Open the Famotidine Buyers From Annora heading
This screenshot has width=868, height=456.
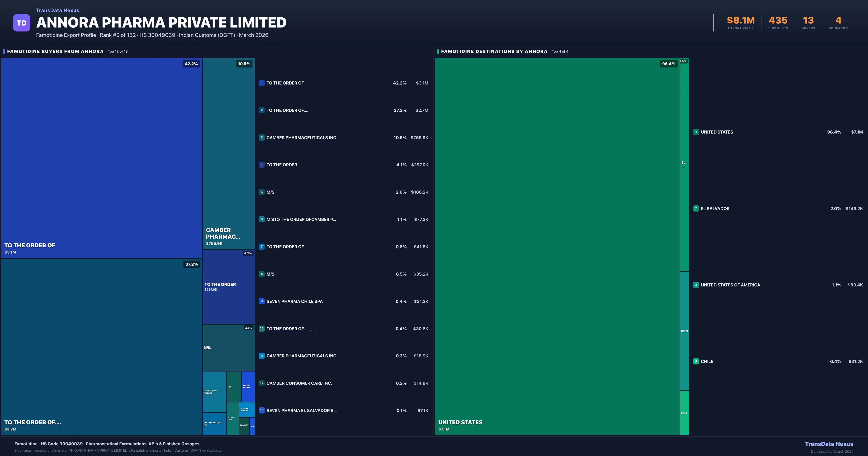55,51
